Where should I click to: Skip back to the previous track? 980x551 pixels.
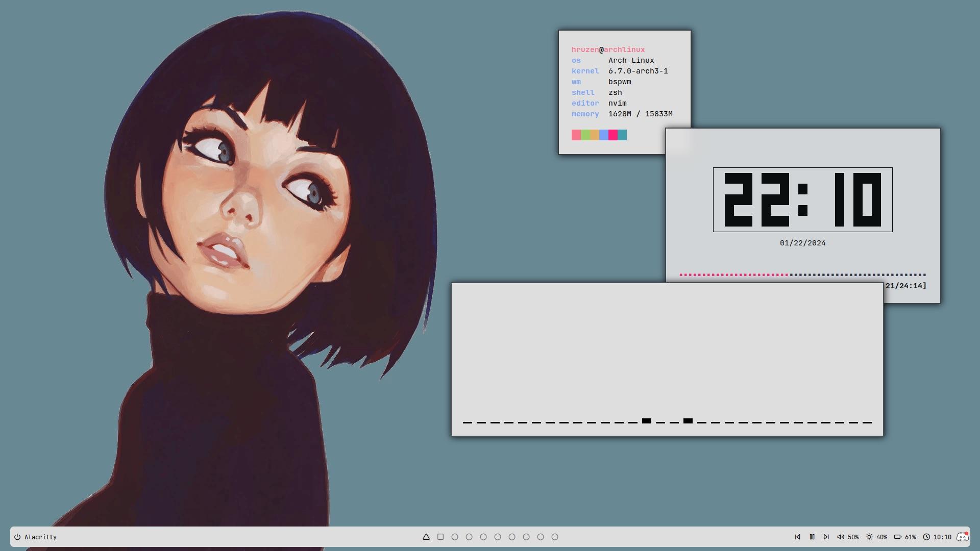click(798, 537)
